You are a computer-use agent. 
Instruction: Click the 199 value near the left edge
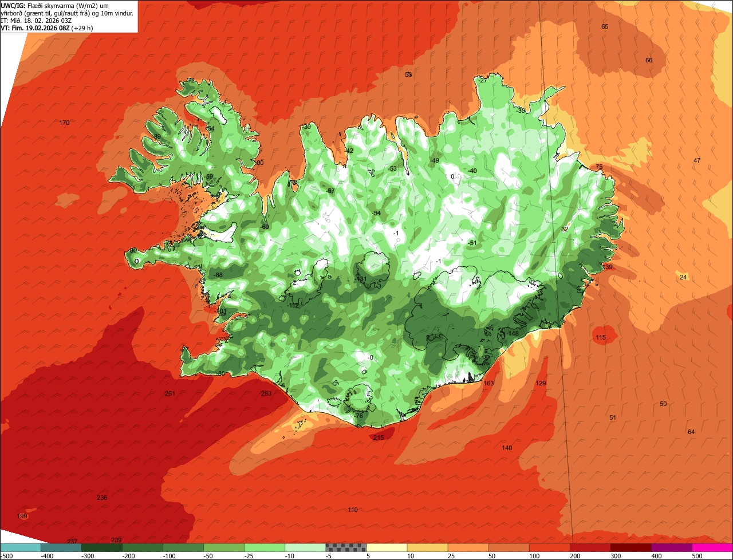[22, 516]
